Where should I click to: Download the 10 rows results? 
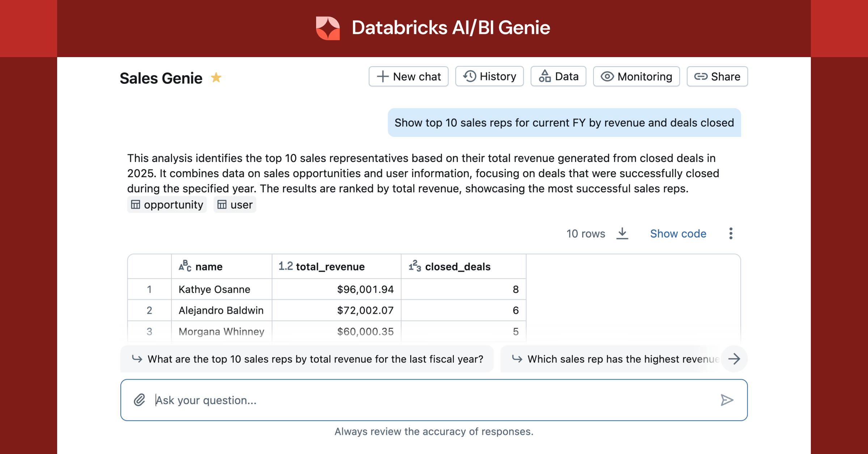[x=622, y=234]
